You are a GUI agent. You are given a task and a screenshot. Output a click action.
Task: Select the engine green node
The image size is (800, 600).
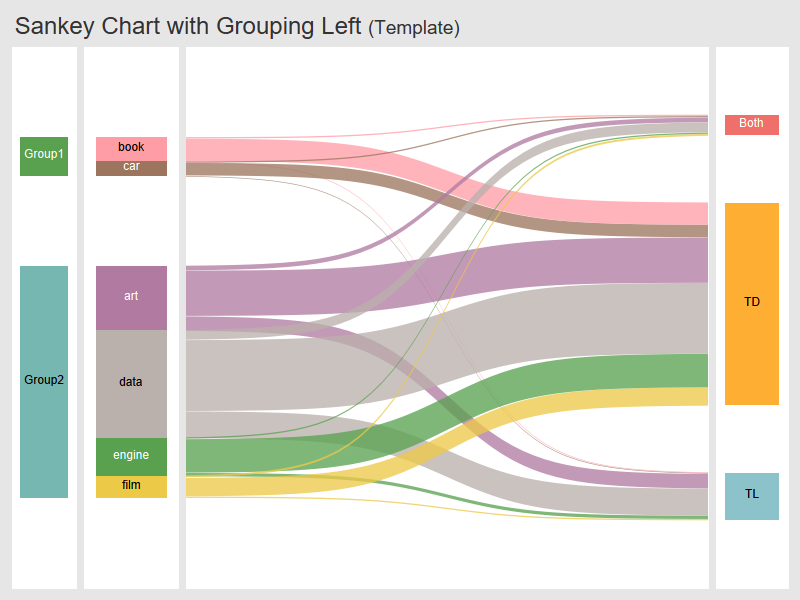131,456
